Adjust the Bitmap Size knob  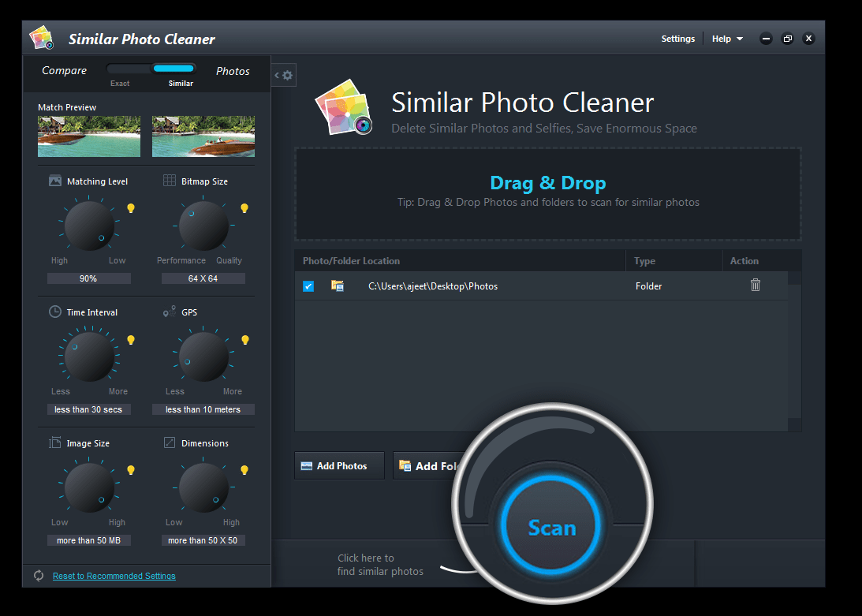pyautogui.click(x=203, y=226)
